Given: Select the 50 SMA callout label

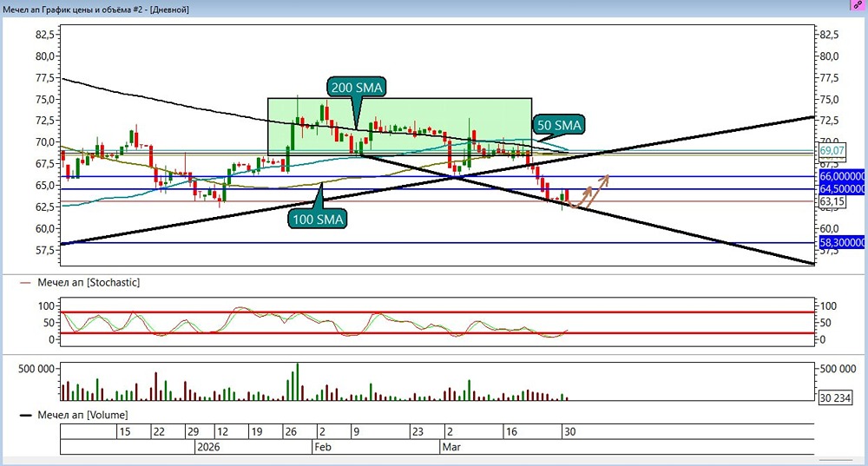Looking at the screenshot, I should pos(559,125).
